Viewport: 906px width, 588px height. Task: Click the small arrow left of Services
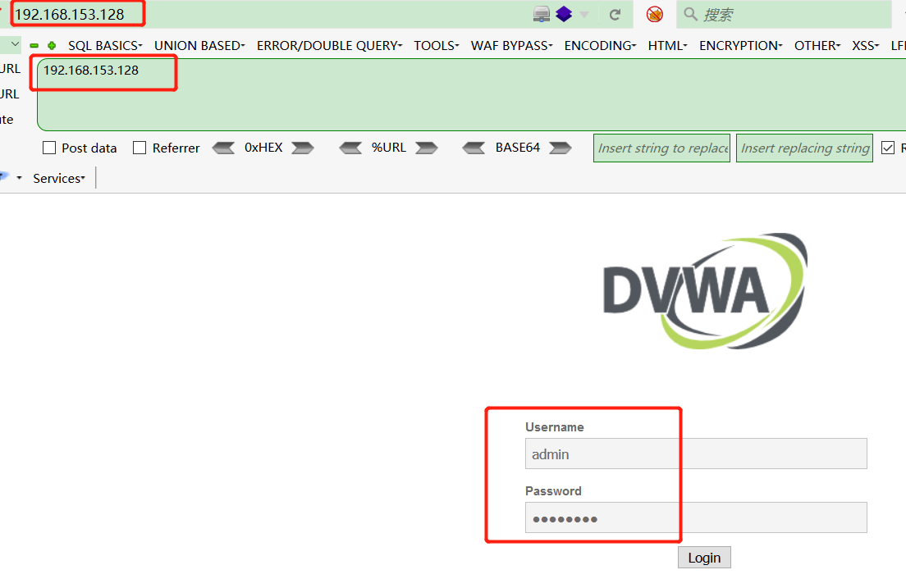(x=19, y=179)
